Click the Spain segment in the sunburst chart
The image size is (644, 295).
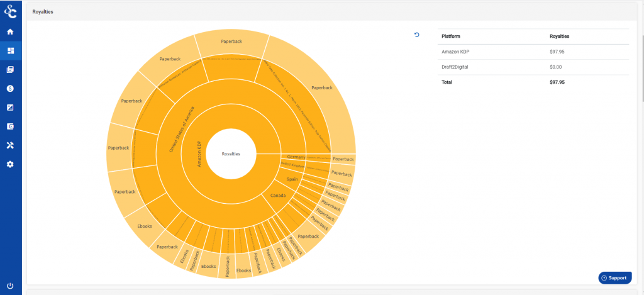[x=292, y=179]
